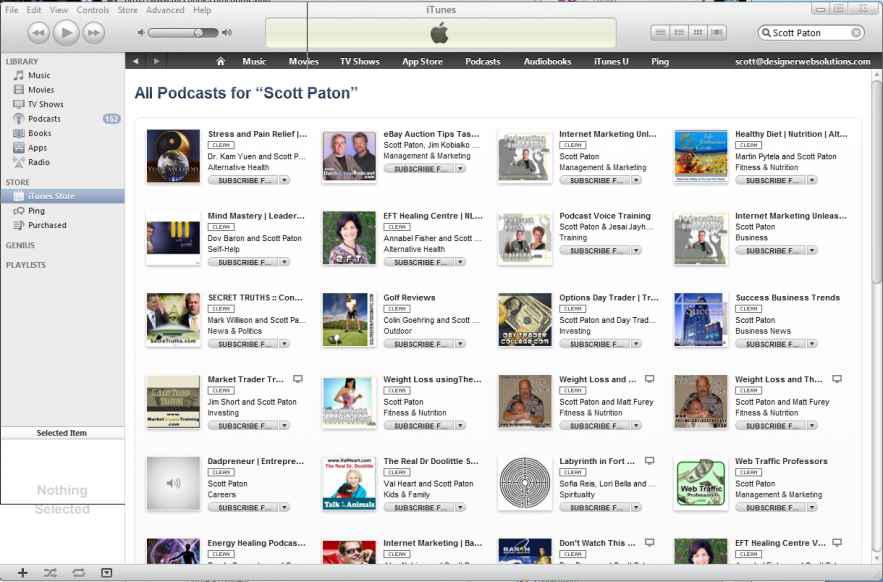The height and width of the screenshot is (582, 883).
Task: Open Podcasts in the Library sidebar
Action: pyautogui.click(x=45, y=118)
